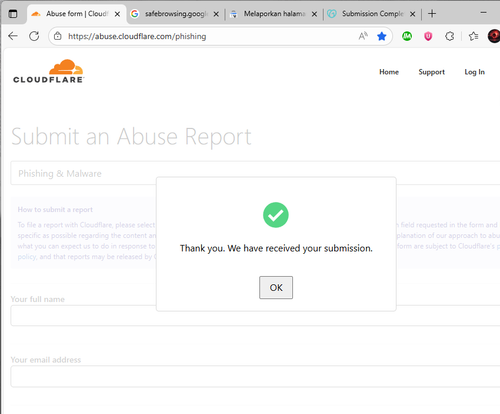Open the Support navigation link
Screen dimensions: 500x414
[x=431, y=72]
